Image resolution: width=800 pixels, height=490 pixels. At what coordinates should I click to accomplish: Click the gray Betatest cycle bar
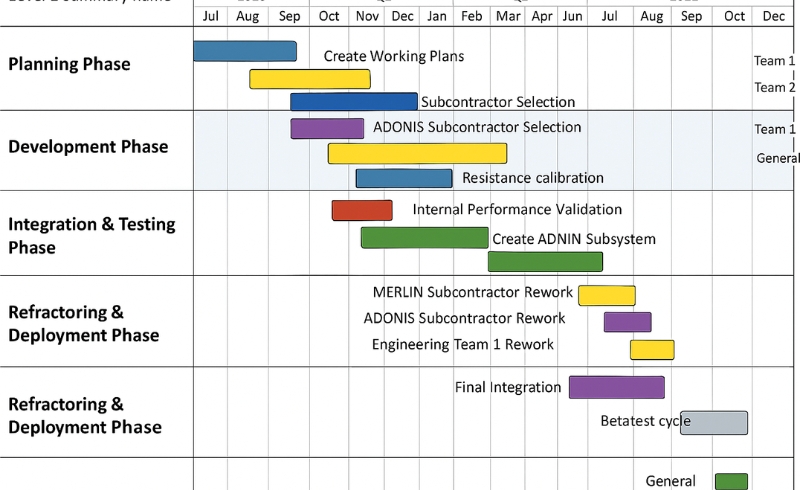[x=714, y=422]
